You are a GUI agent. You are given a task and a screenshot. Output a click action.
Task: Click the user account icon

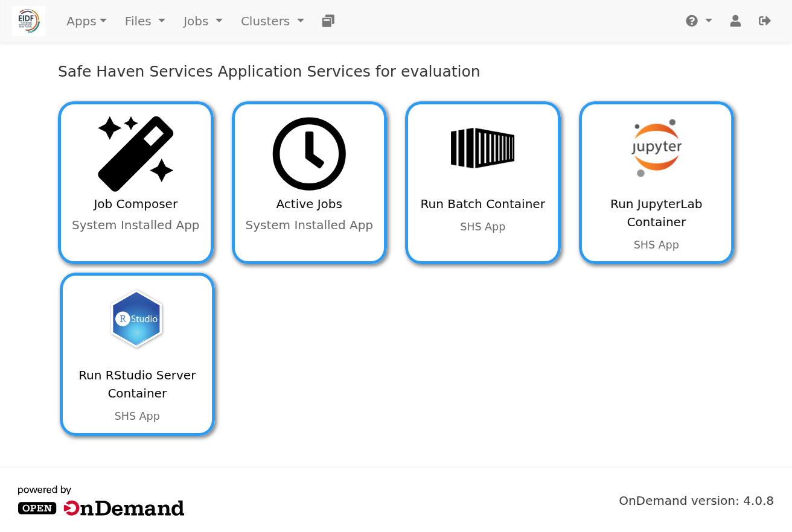pos(735,21)
